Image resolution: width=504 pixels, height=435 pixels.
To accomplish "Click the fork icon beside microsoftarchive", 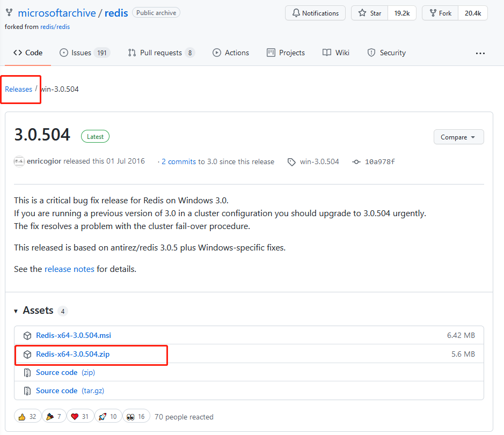I will coord(9,13).
